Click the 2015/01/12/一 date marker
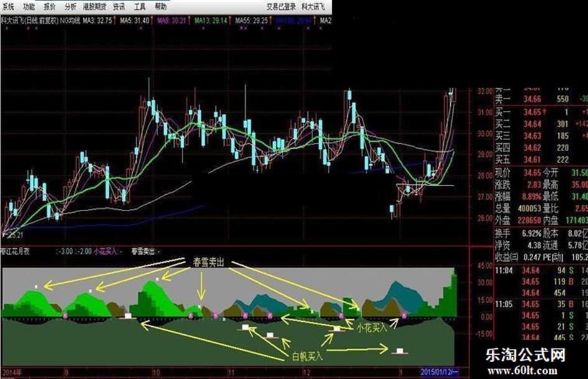 [439, 372]
